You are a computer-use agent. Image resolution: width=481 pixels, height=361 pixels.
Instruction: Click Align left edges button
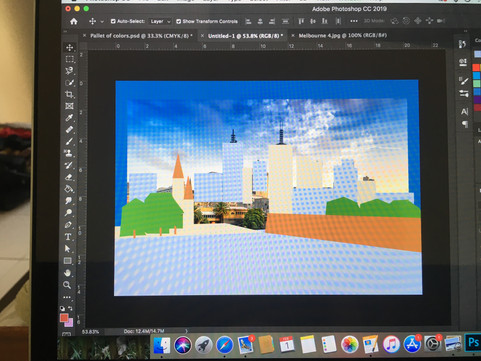(x=248, y=21)
